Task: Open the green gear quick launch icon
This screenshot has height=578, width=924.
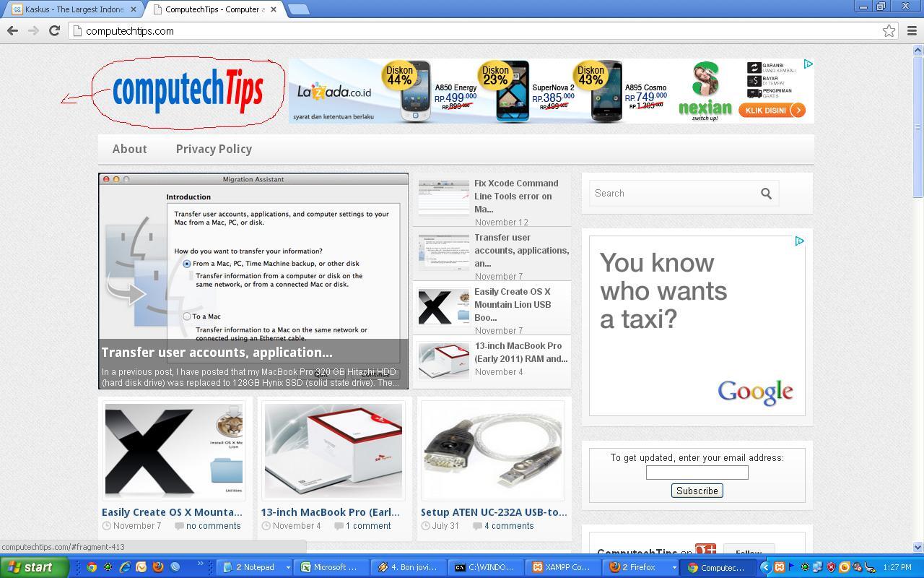Action: tap(108, 567)
